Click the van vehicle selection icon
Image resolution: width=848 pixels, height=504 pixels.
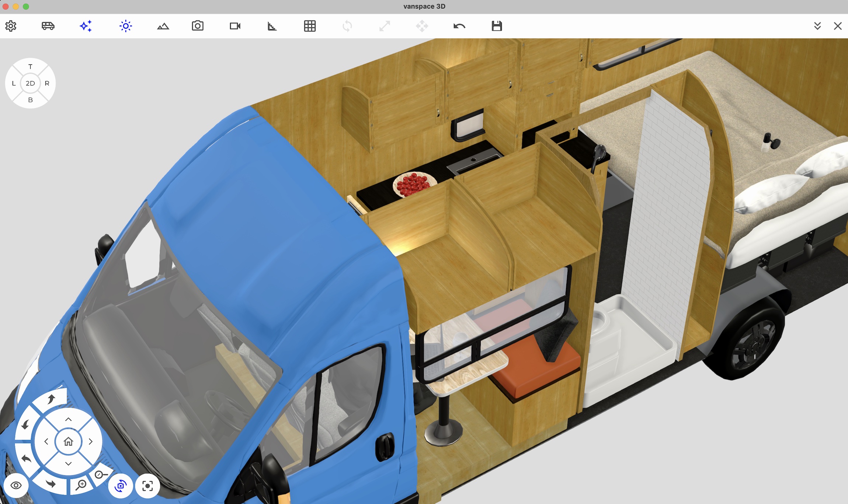[x=48, y=26]
